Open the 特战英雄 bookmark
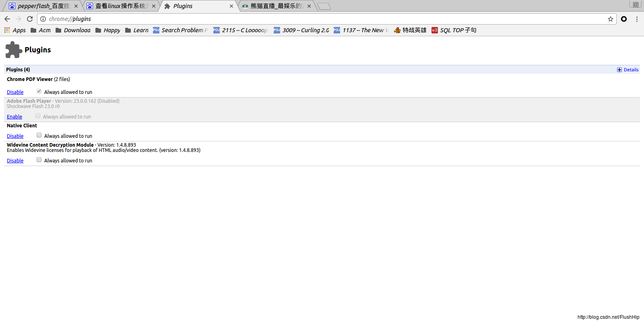 click(410, 30)
